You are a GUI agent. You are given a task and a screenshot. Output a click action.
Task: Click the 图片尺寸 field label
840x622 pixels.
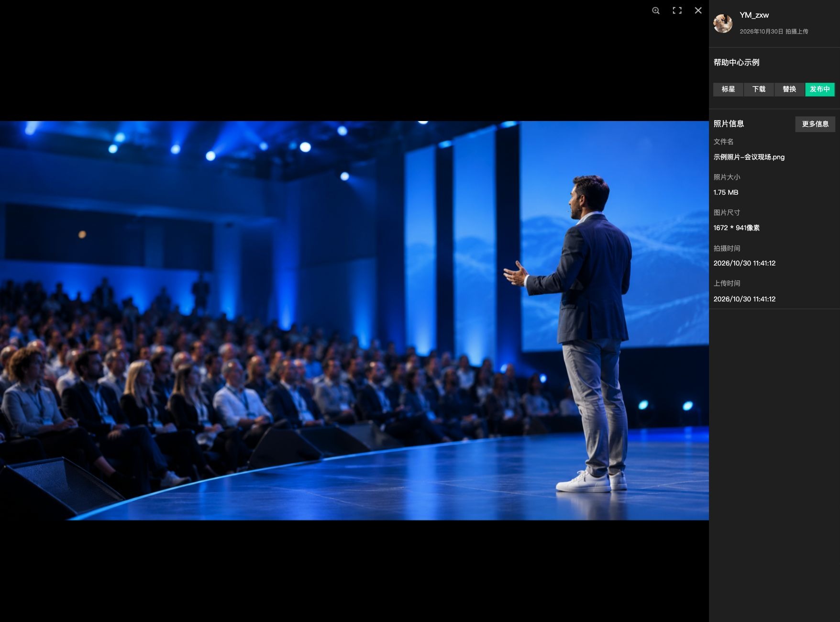tap(727, 212)
